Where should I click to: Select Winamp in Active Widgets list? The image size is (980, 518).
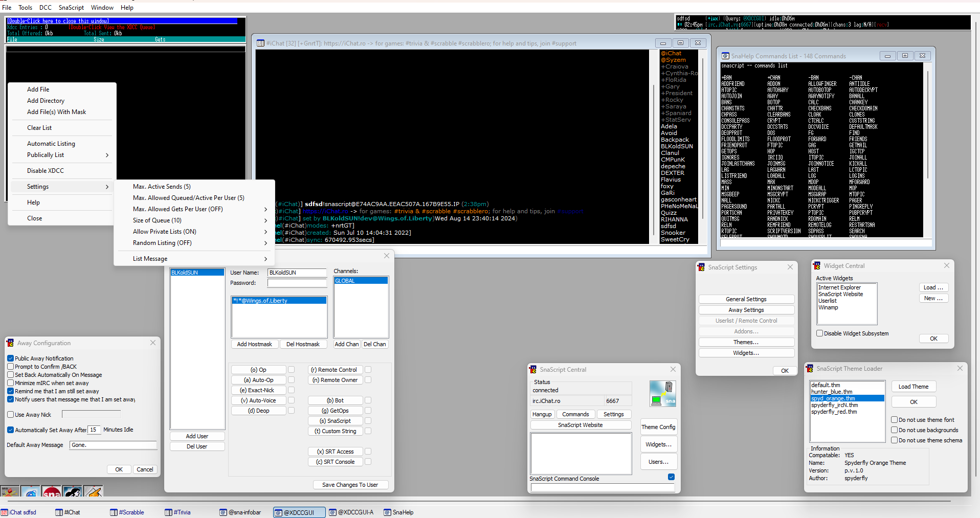(847, 307)
